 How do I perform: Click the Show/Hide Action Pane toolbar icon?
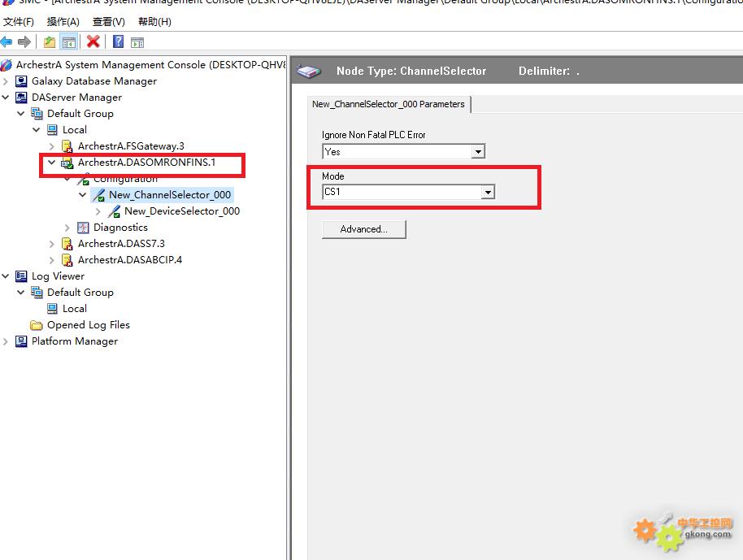[137, 42]
